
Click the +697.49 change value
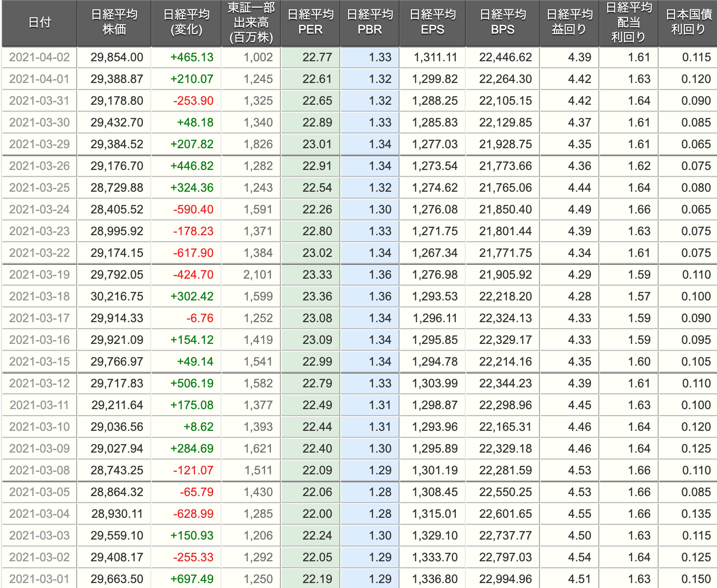(192, 579)
